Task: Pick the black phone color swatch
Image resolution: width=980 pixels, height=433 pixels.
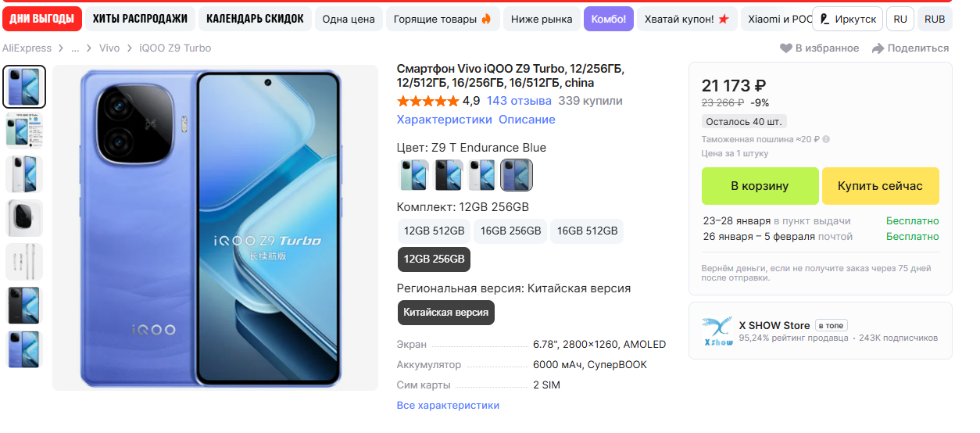Action: tap(448, 175)
